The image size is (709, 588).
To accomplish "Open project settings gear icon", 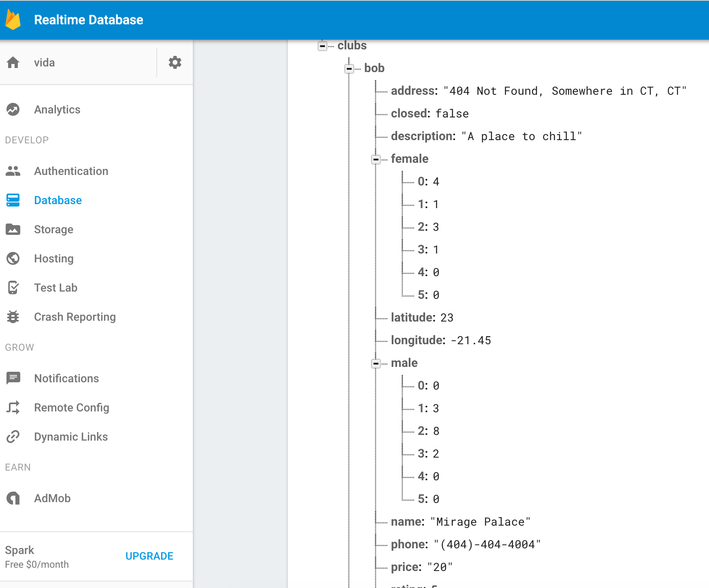I will click(x=175, y=62).
